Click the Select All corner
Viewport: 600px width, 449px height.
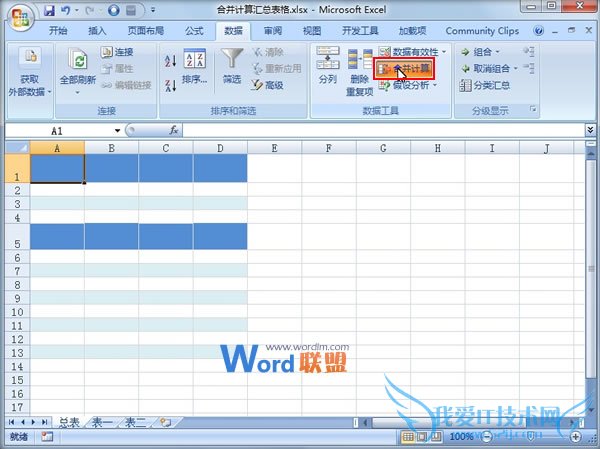coord(18,147)
